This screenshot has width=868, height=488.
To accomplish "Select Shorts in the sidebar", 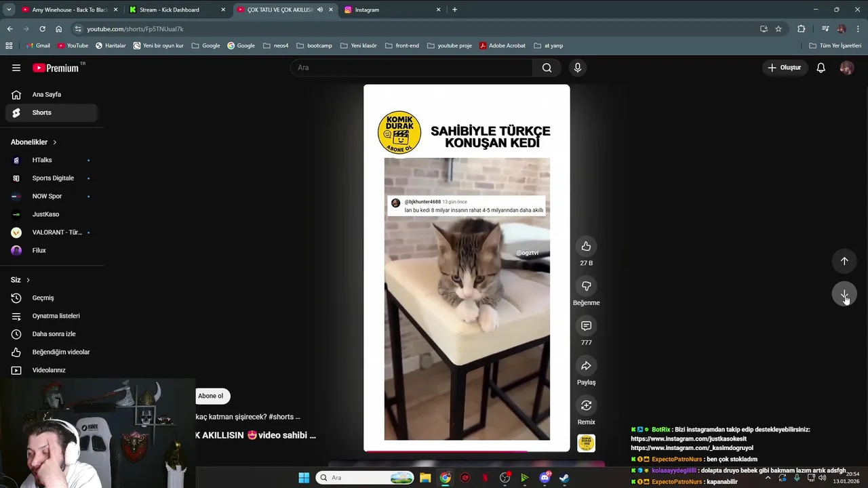I will [52, 113].
